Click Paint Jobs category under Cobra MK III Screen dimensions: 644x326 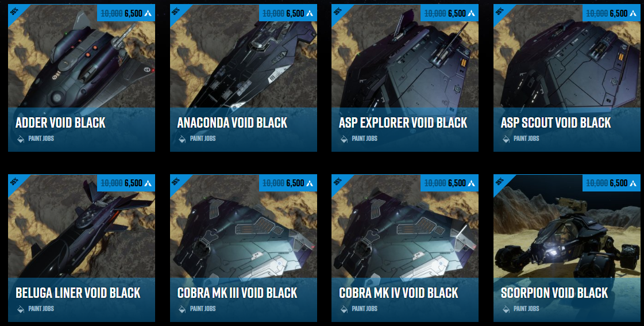coord(203,309)
